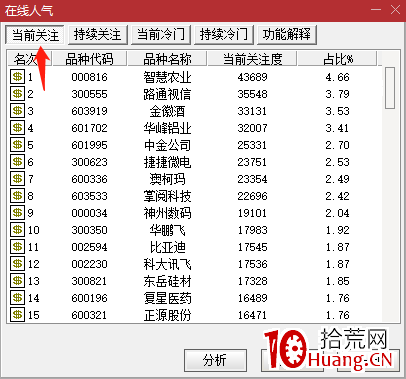Image resolution: width=406 pixels, height=379 pixels.
Task: Click stock name 比亚迪
Action: click(x=167, y=247)
